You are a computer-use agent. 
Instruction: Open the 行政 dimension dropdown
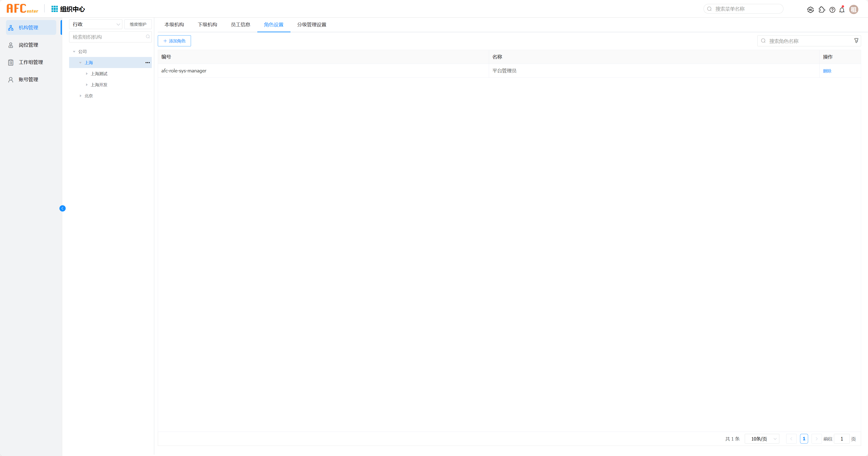[96, 24]
